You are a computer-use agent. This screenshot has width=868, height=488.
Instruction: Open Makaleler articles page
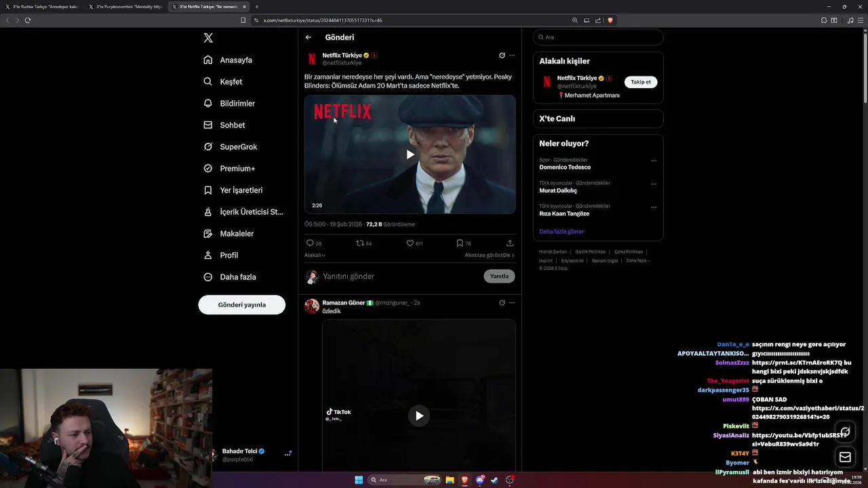(229, 233)
